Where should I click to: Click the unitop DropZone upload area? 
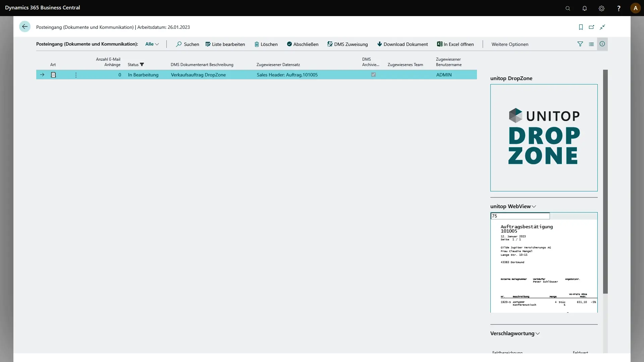(544, 138)
